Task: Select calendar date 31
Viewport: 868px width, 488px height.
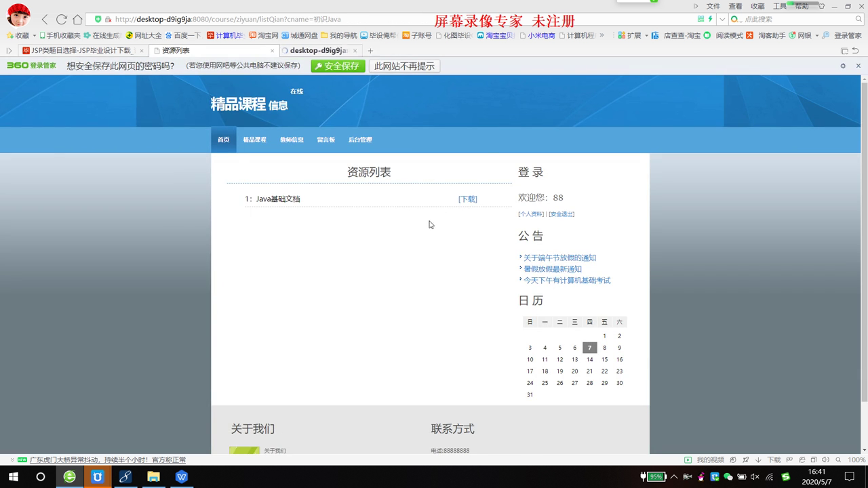Action: 530,394
